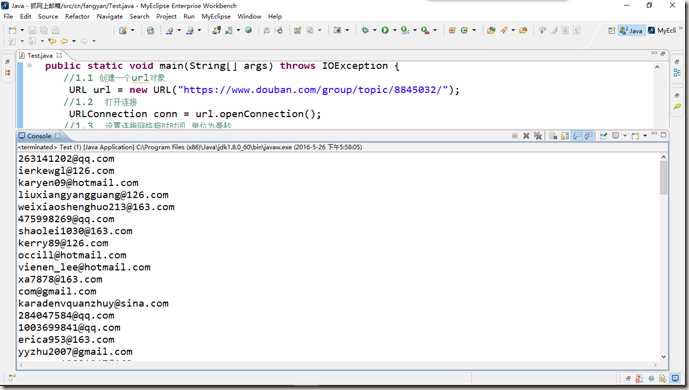Open the External Tools dropdown arrow
Image resolution: width=689 pixels, height=390 pixels.
pyautogui.click(x=435, y=30)
